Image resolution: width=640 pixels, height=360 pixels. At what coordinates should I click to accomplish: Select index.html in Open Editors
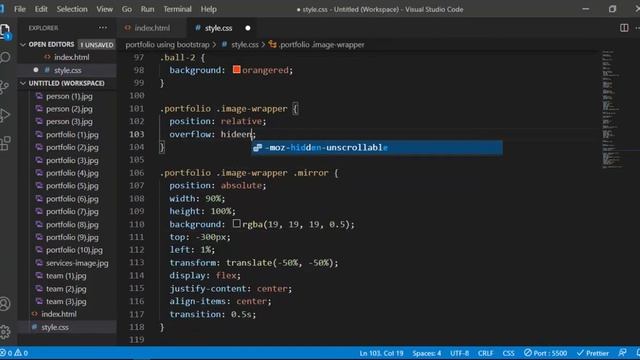tap(67, 57)
